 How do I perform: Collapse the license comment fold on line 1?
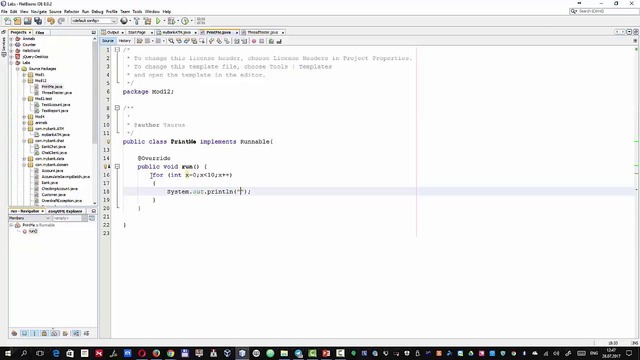[x=117, y=50]
